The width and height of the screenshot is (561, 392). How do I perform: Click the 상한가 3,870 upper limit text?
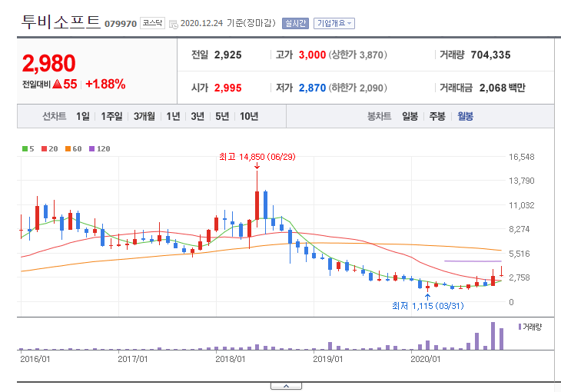click(x=358, y=55)
